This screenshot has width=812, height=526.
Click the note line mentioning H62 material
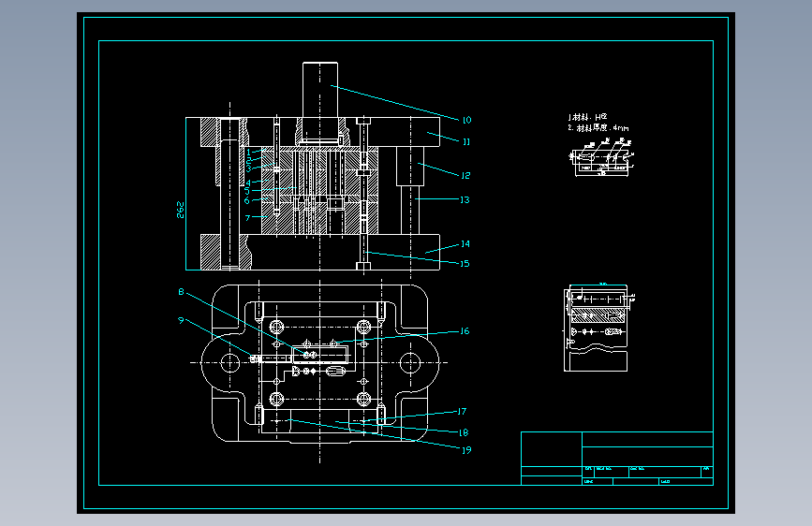tap(587, 118)
